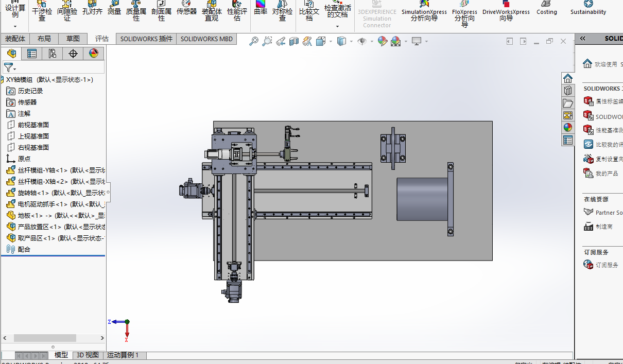
Task: Open the 比较文档 compare documents tool
Action: coord(309,11)
